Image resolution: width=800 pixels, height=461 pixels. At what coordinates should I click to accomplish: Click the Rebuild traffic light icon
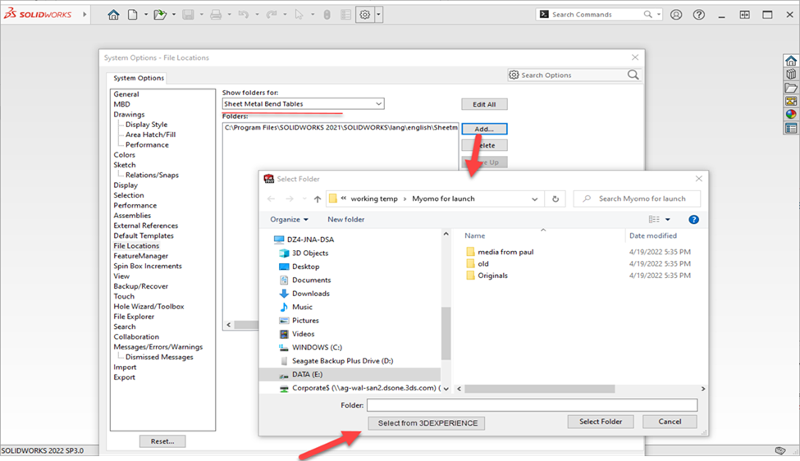[x=327, y=15]
